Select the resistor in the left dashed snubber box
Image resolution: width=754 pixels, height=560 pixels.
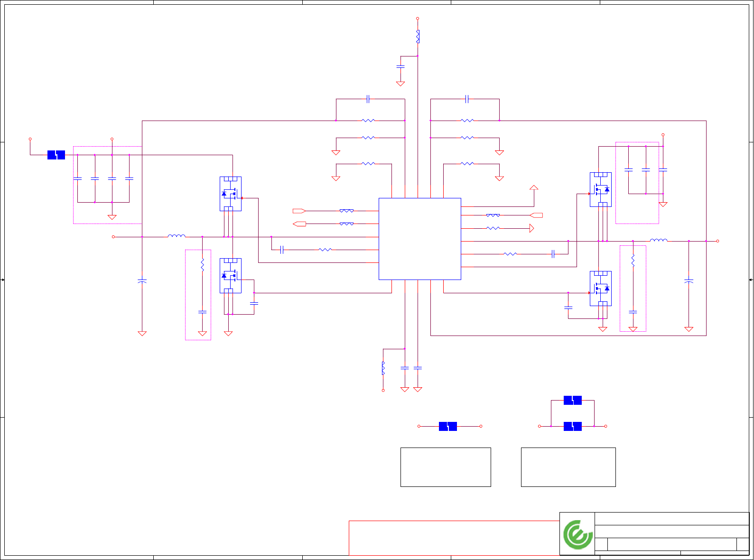202,265
